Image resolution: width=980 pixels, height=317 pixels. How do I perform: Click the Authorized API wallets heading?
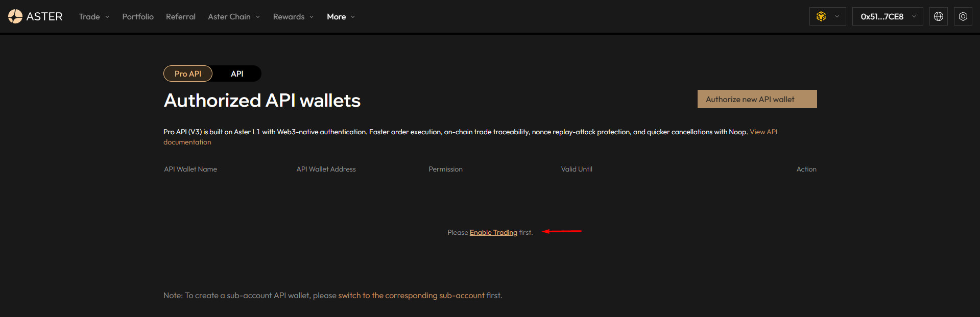pyautogui.click(x=262, y=101)
